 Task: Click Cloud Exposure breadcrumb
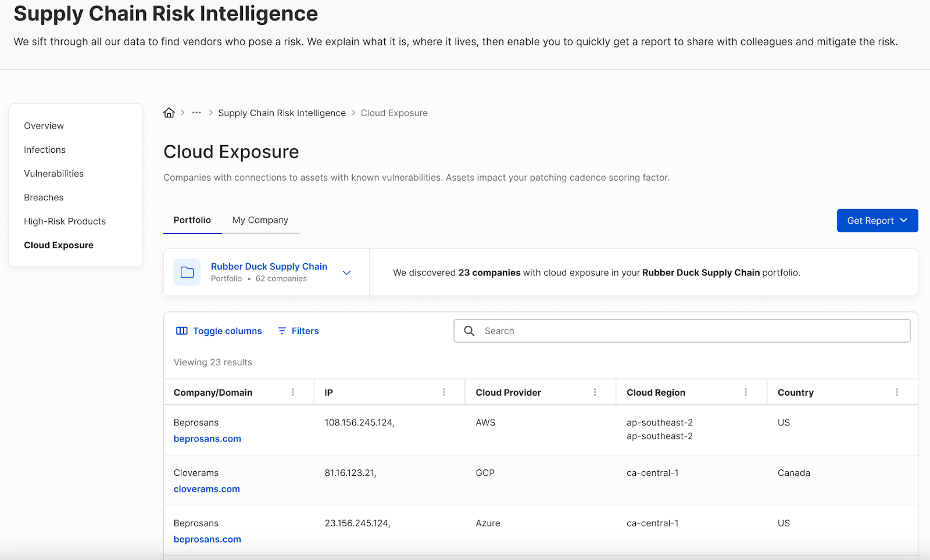(394, 113)
